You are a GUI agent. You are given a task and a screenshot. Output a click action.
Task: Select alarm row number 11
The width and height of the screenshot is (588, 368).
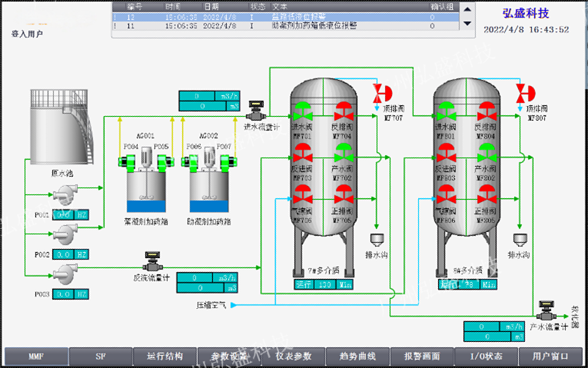285,26
